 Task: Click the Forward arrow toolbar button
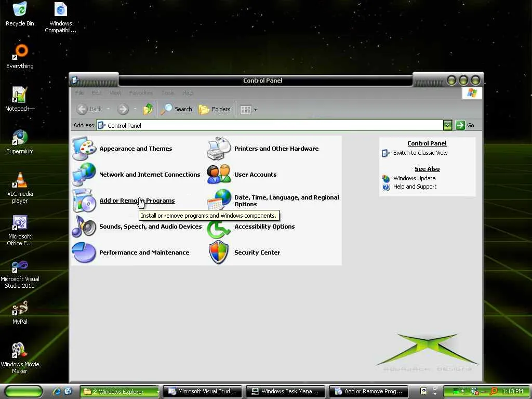[x=123, y=109]
